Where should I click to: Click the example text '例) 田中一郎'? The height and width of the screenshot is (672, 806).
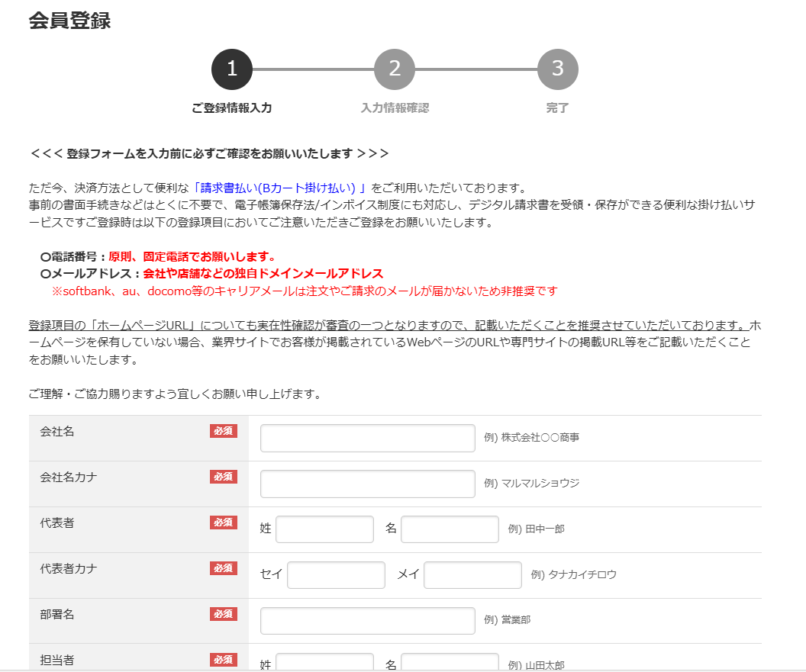click(x=536, y=529)
